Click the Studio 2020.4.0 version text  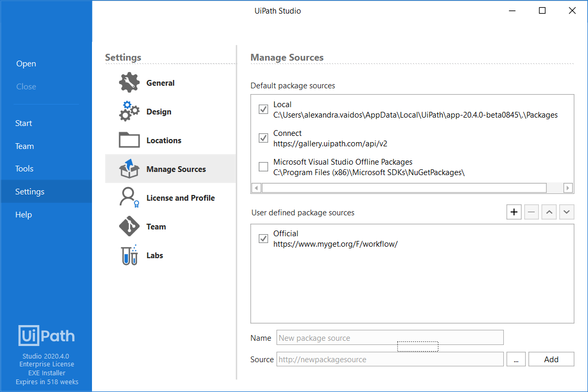[x=46, y=356]
